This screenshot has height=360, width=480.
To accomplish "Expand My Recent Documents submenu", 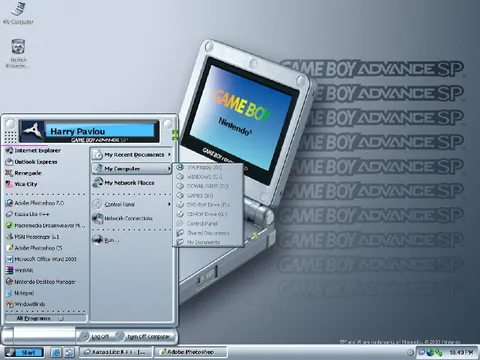I will click(132, 155).
